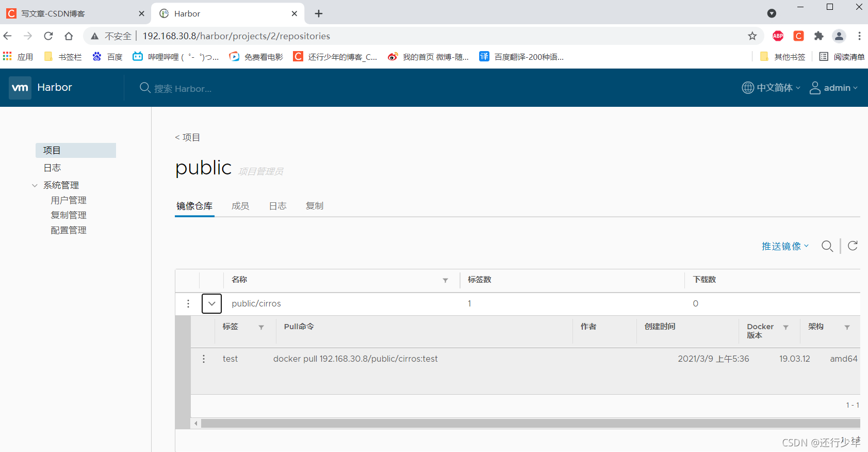Switch to the 成员 tab

[240, 206]
